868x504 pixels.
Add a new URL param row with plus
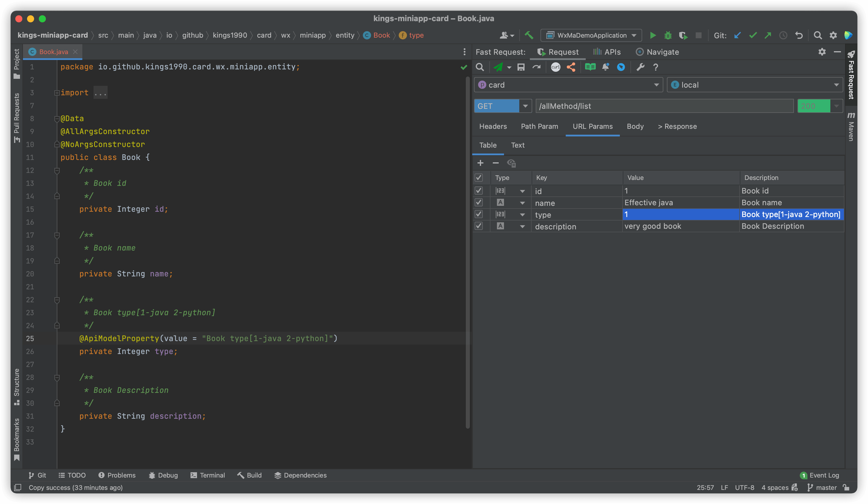coord(480,163)
